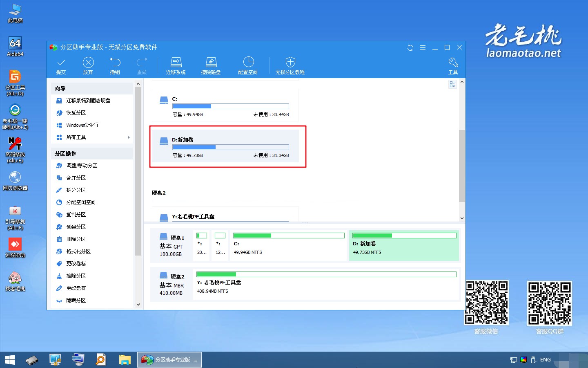Click main panel scroll down arrow
This screenshot has width=588, height=368.
coord(462,218)
